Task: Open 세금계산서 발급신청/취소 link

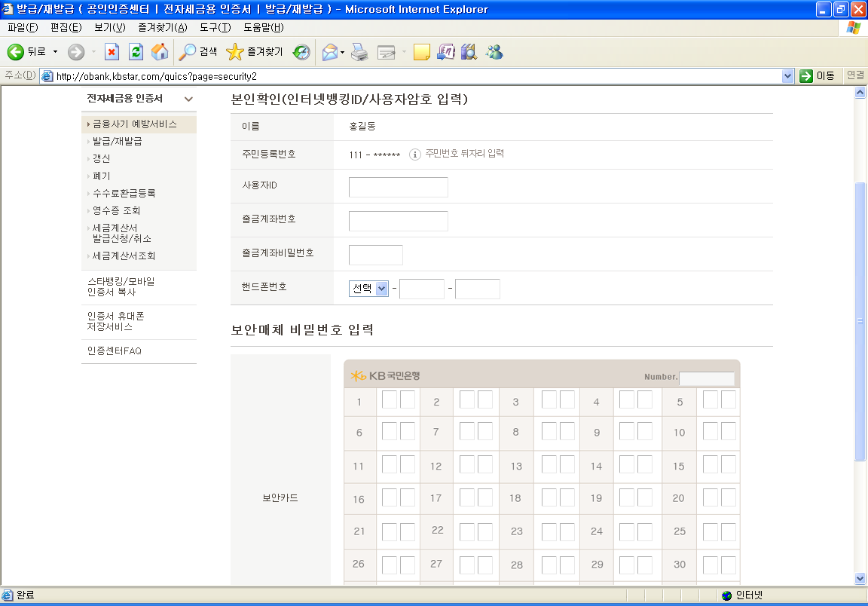Action: [122, 233]
